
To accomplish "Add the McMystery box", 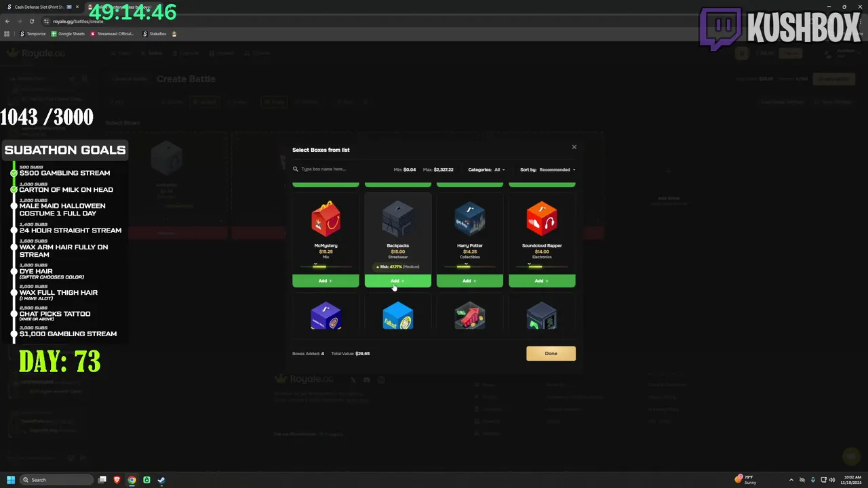I will click(x=325, y=281).
